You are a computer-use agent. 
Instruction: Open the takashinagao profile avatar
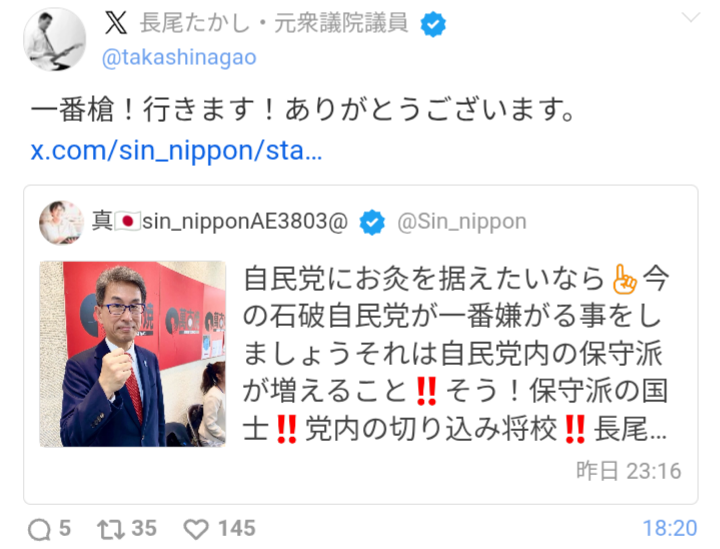tap(55, 39)
